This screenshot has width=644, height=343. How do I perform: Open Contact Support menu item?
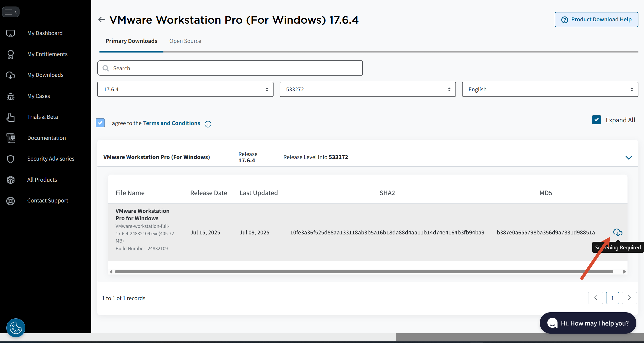click(x=48, y=201)
